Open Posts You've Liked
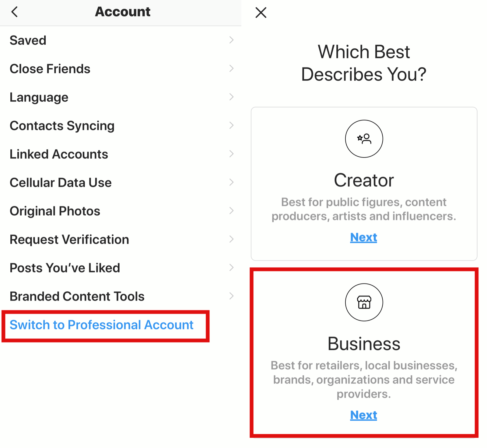 pyautogui.click(x=121, y=268)
